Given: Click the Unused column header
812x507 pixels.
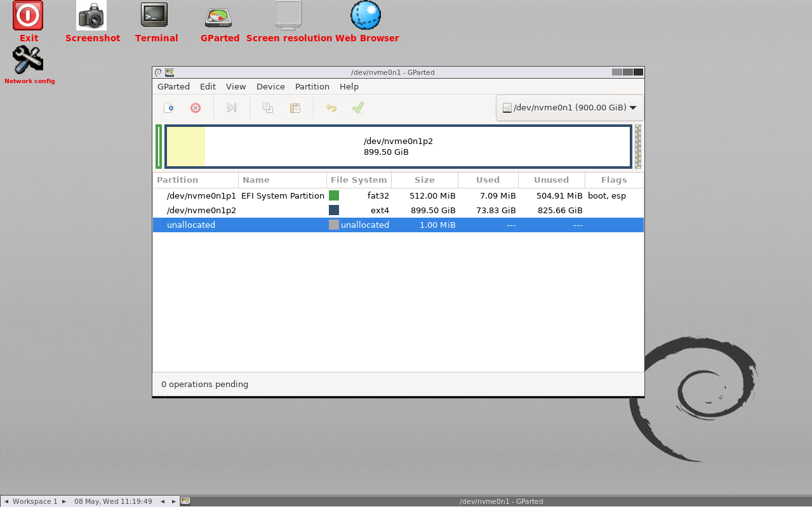Looking at the screenshot, I should (x=552, y=180).
